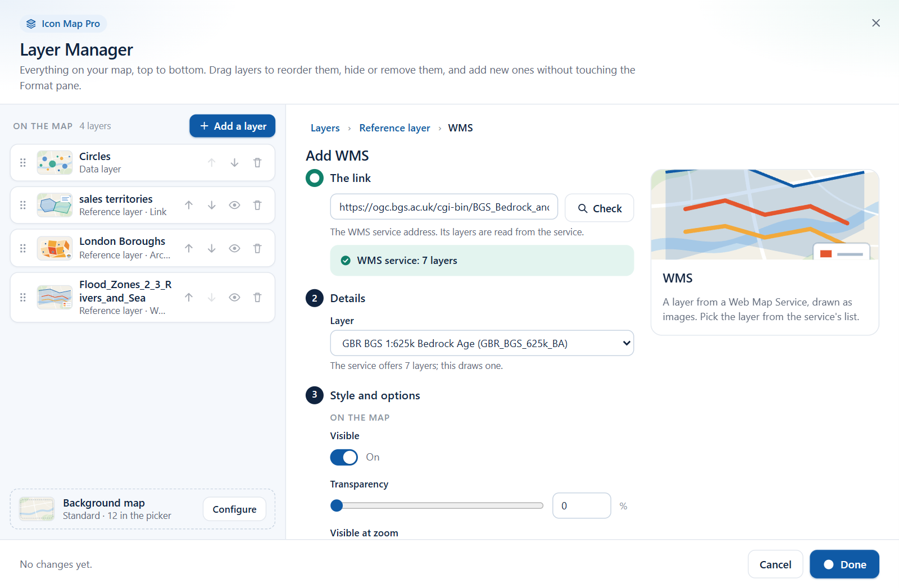
Task: Turn off the Visible switch
Action: point(344,457)
